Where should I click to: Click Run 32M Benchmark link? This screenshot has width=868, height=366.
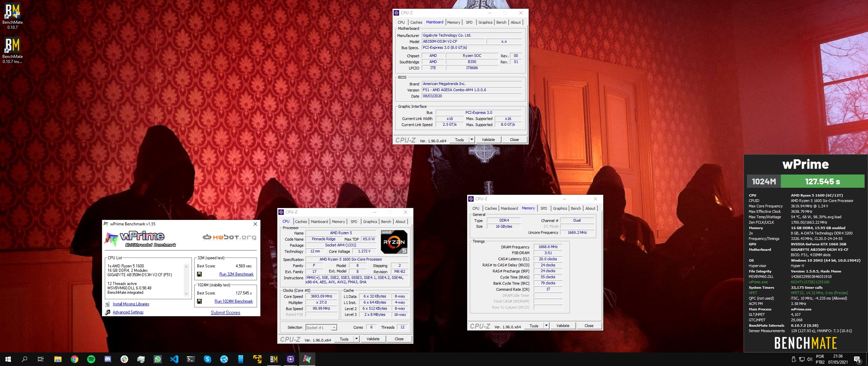(236, 274)
